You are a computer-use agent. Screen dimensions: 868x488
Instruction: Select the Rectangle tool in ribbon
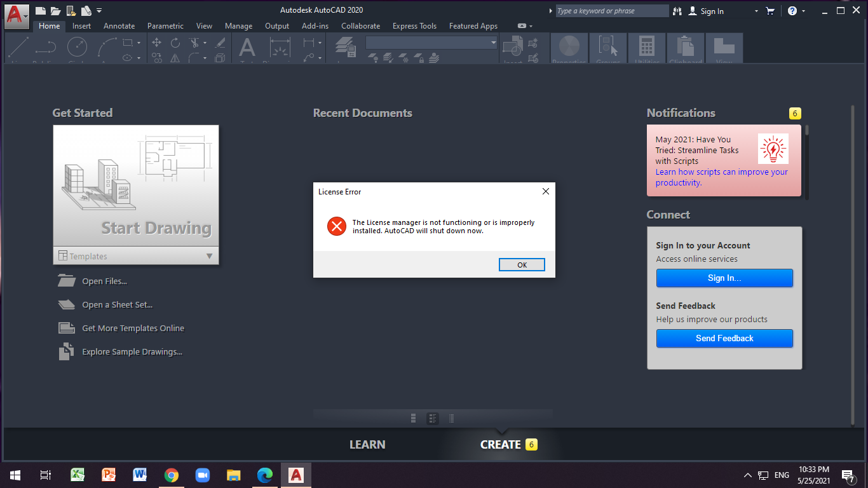pyautogui.click(x=127, y=43)
